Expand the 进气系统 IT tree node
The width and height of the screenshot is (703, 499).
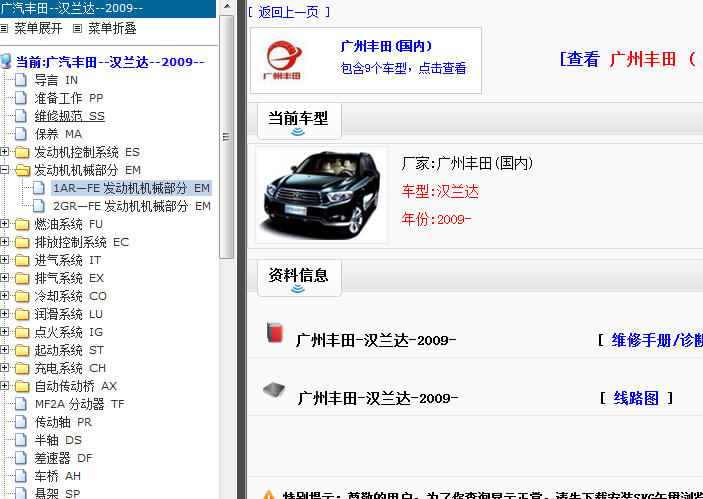(x=4, y=260)
